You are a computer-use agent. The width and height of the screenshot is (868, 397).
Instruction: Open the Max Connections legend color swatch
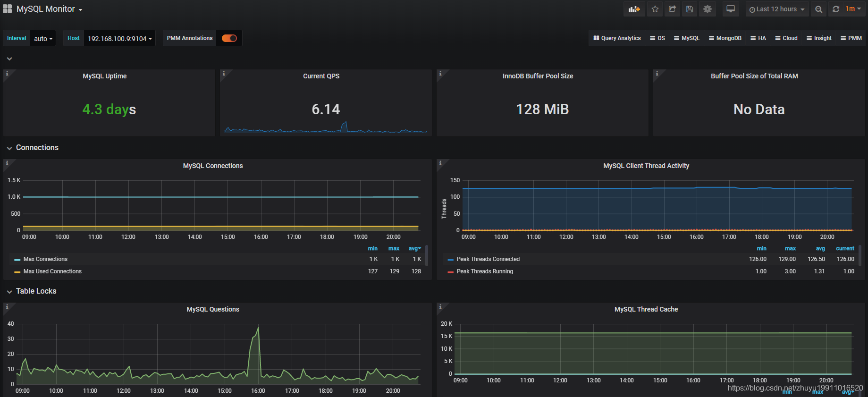point(17,260)
